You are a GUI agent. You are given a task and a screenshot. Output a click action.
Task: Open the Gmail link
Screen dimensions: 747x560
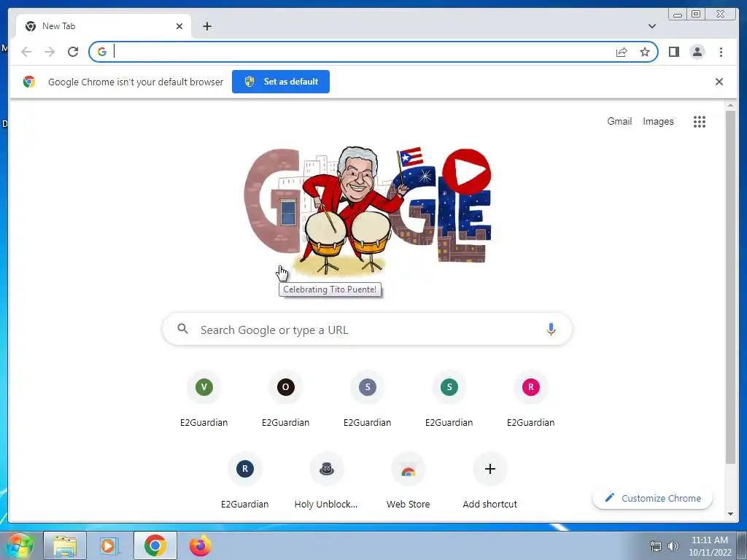click(x=619, y=122)
